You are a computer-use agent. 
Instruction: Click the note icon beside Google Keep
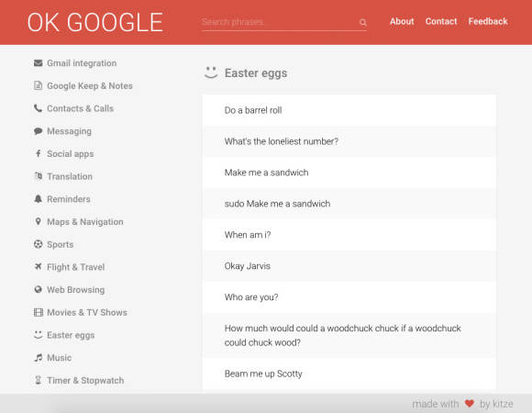point(39,85)
